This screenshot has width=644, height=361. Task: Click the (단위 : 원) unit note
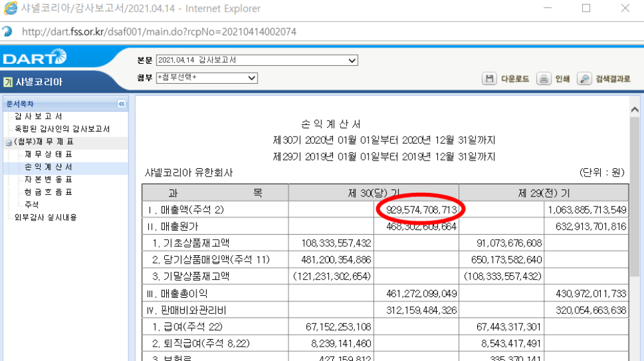pyautogui.click(x=601, y=172)
